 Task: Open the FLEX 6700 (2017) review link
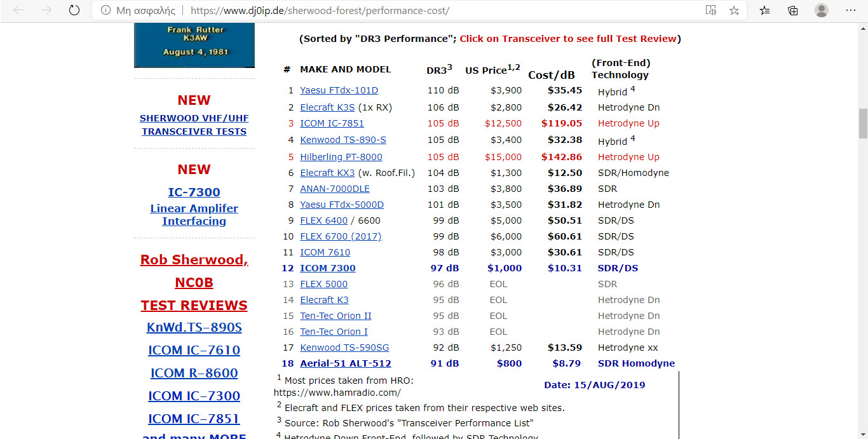341,236
